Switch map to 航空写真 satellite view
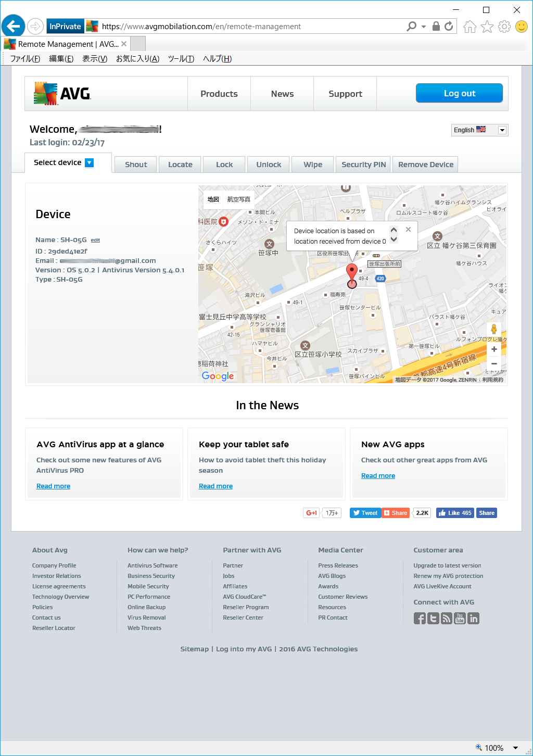 (238, 199)
